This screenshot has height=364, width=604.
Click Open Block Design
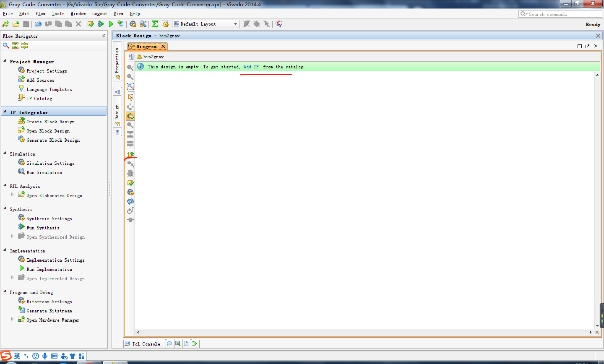[48, 131]
